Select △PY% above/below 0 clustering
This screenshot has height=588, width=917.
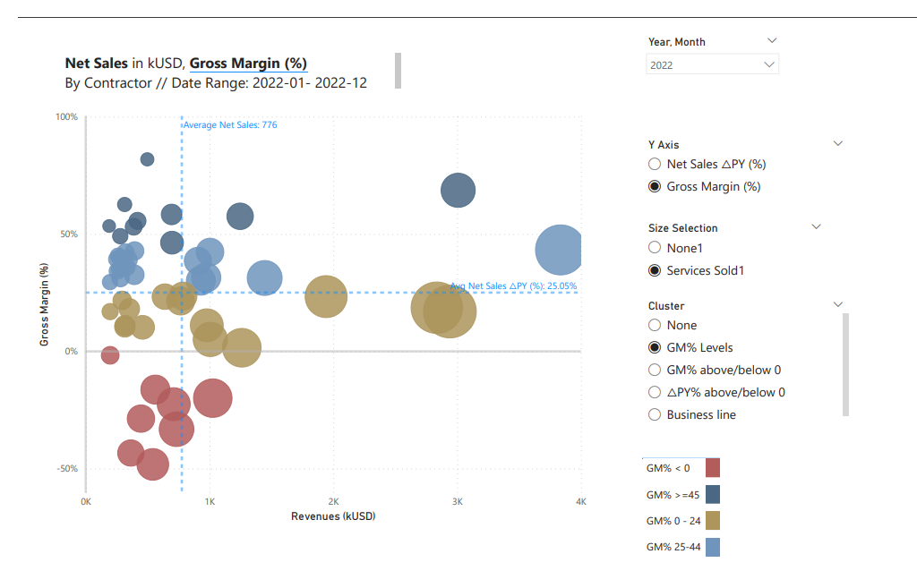(655, 392)
